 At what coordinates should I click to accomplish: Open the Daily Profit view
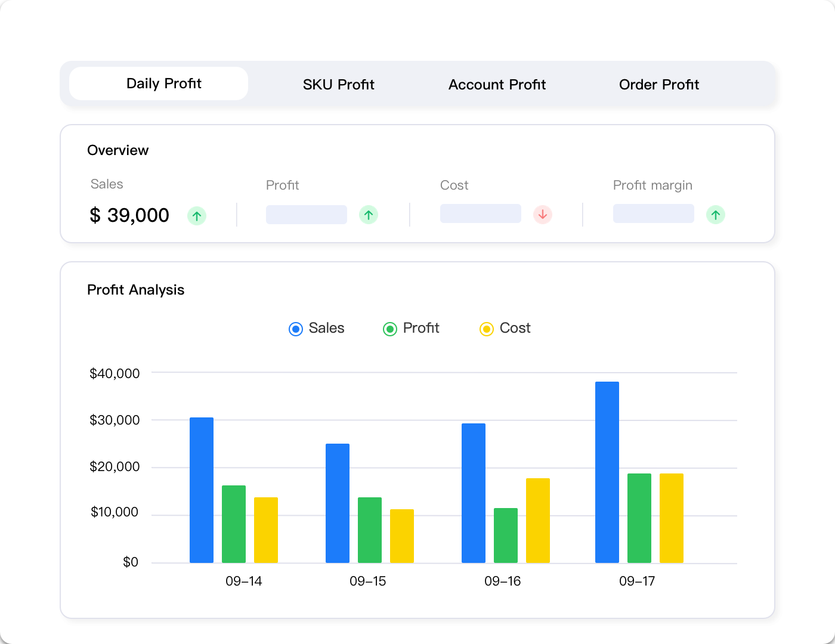pos(163,83)
